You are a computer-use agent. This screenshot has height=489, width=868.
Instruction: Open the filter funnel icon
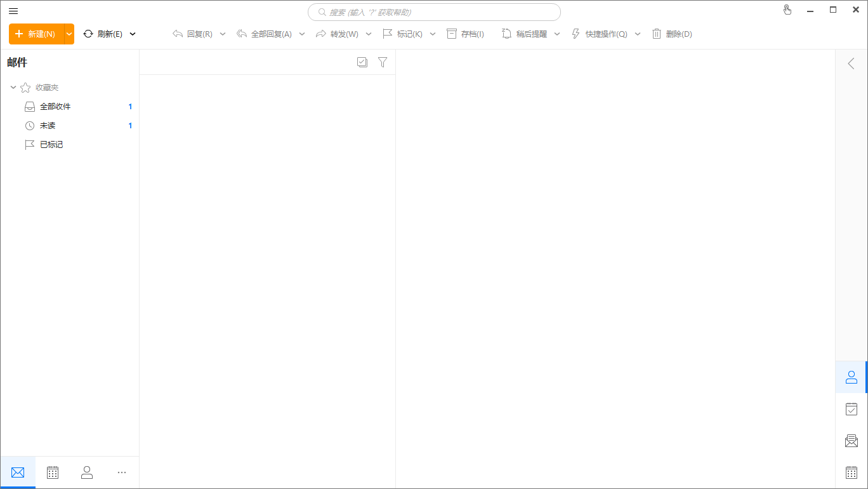point(383,62)
